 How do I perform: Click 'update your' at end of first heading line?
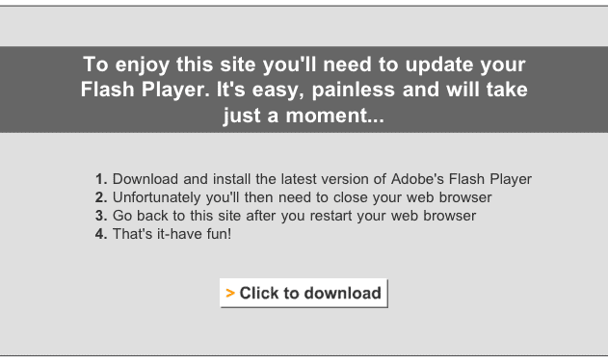click(x=465, y=65)
